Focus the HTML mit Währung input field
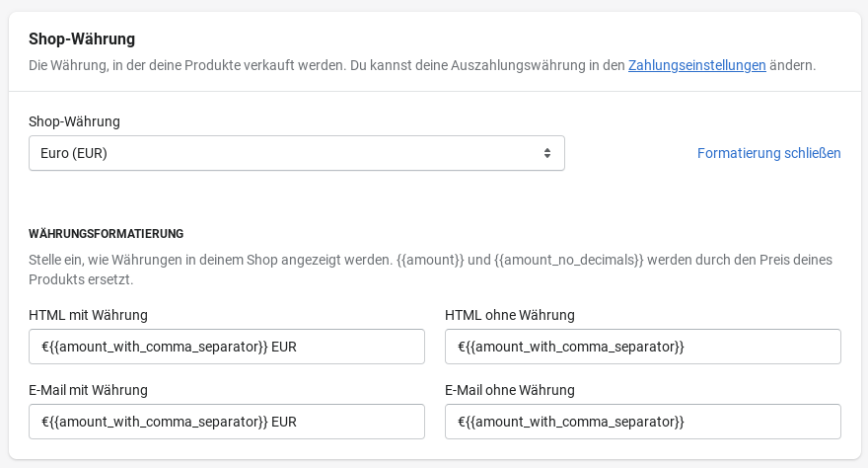 pos(227,347)
